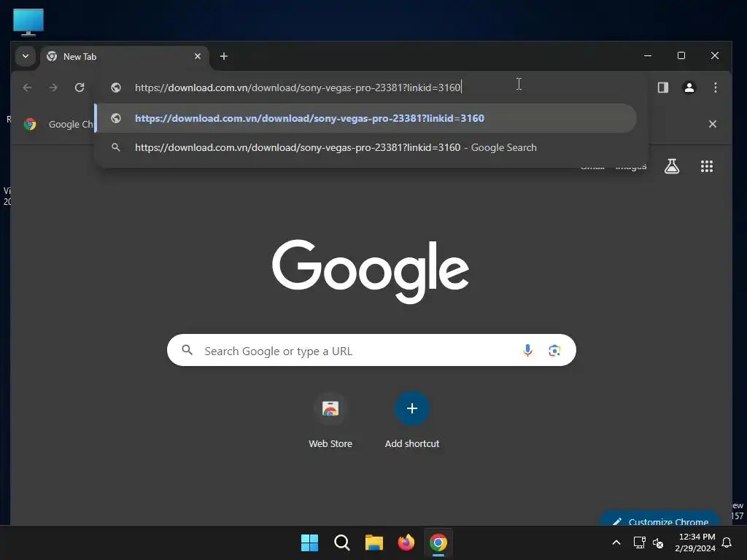Focus the Search Google or type a URL box
This screenshot has width=747, height=560.
(371, 351)
